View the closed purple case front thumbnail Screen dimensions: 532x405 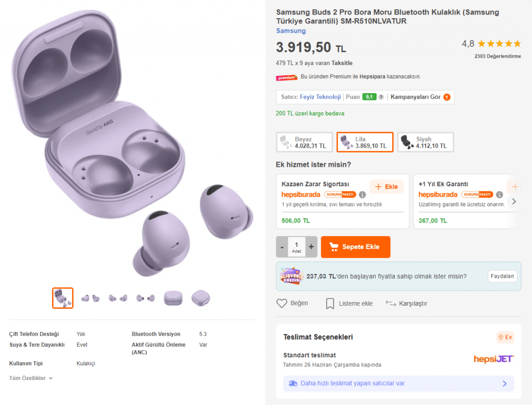pyautogui.click(x=173, y=298)
